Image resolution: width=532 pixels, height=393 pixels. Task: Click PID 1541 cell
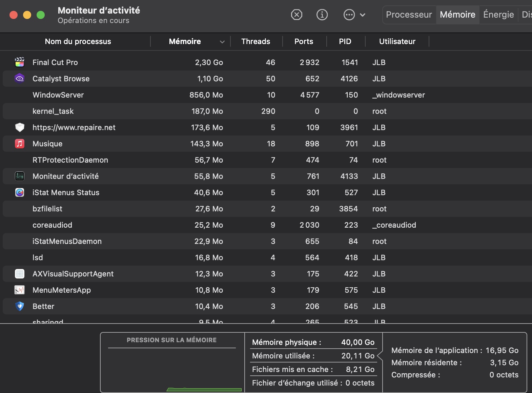(350, 62)
